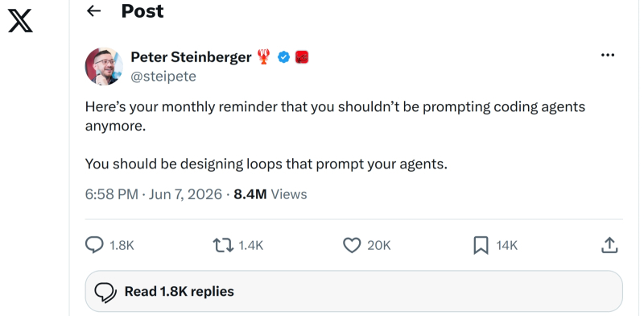This screenshot has height=316, width=644.
Task: Click the reply speech bubble icon
Action: (x=94, y=245)
